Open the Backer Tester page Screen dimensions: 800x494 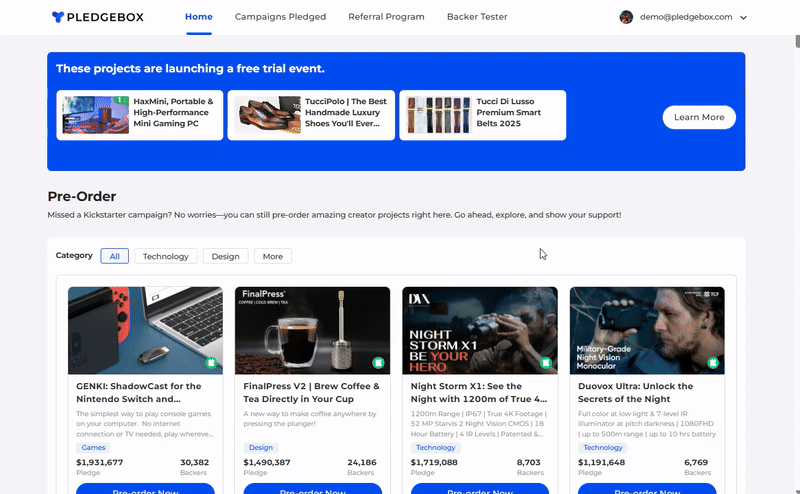(x=476, y=17)
